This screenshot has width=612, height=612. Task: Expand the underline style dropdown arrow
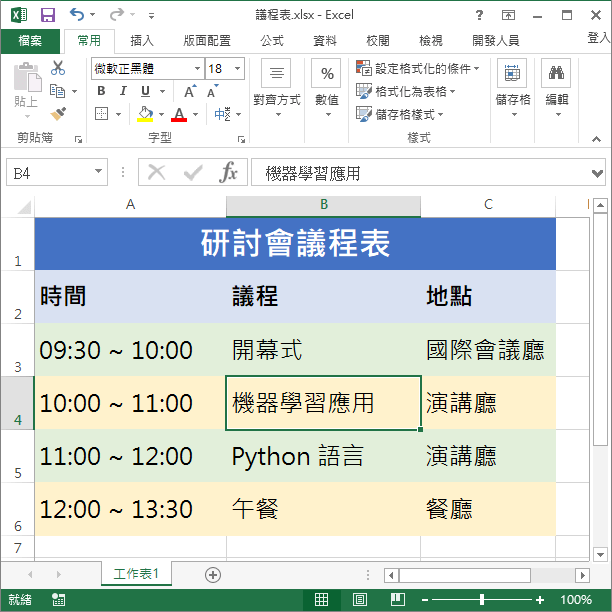point(163,91)
